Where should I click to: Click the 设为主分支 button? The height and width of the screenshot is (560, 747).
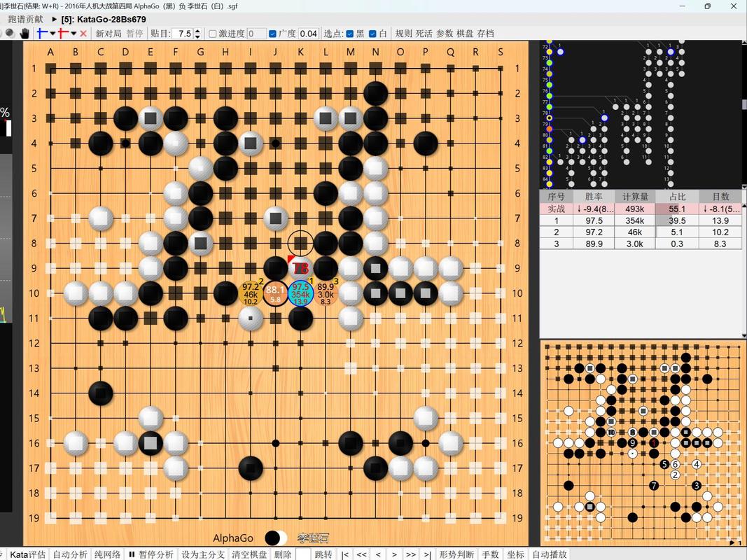(x=203, y=555)
